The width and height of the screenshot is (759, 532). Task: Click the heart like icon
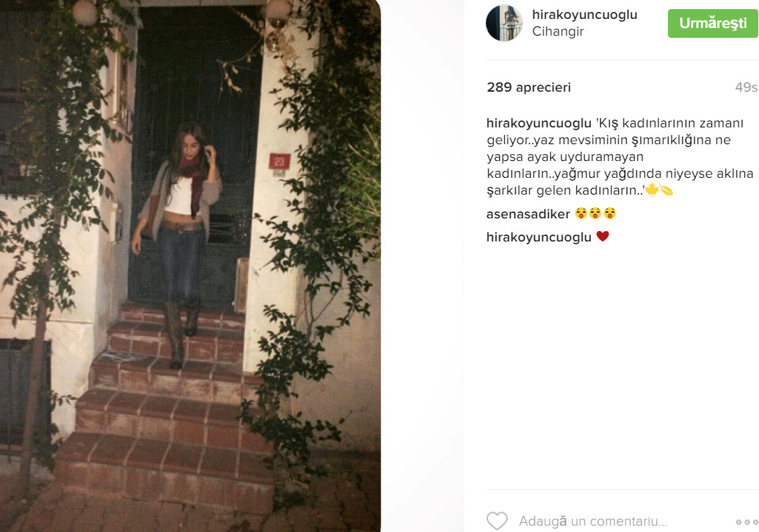coord(496,521)
